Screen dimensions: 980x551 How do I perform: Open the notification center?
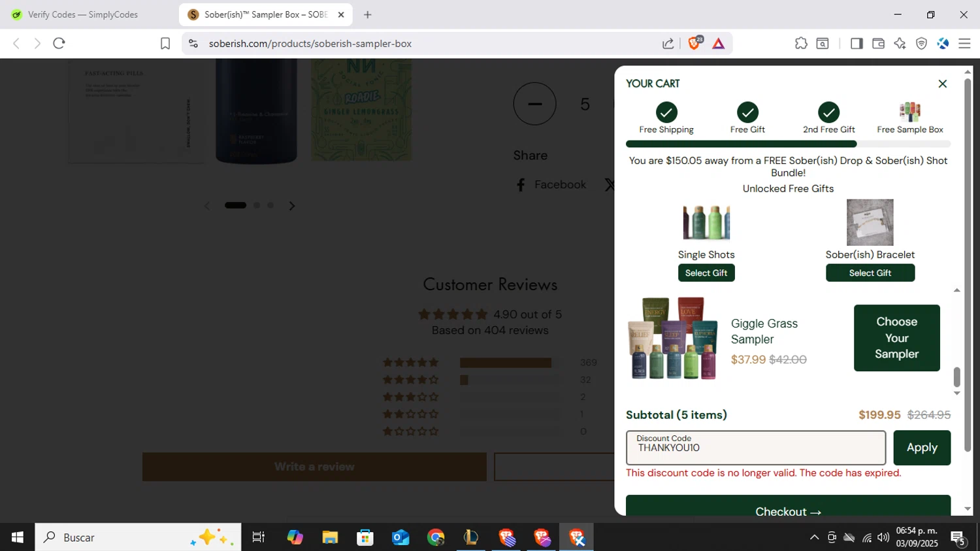[958, 539]
